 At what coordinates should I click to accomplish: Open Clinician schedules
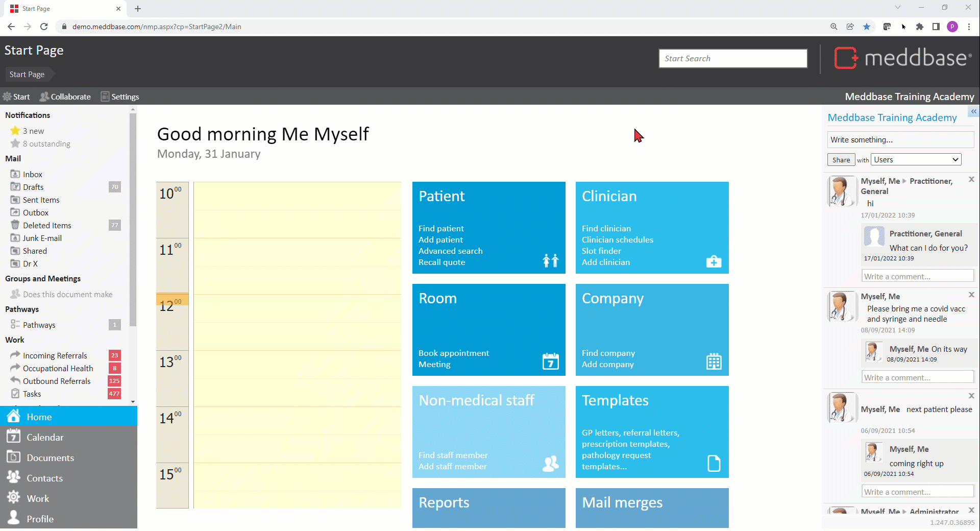[618, 239]
